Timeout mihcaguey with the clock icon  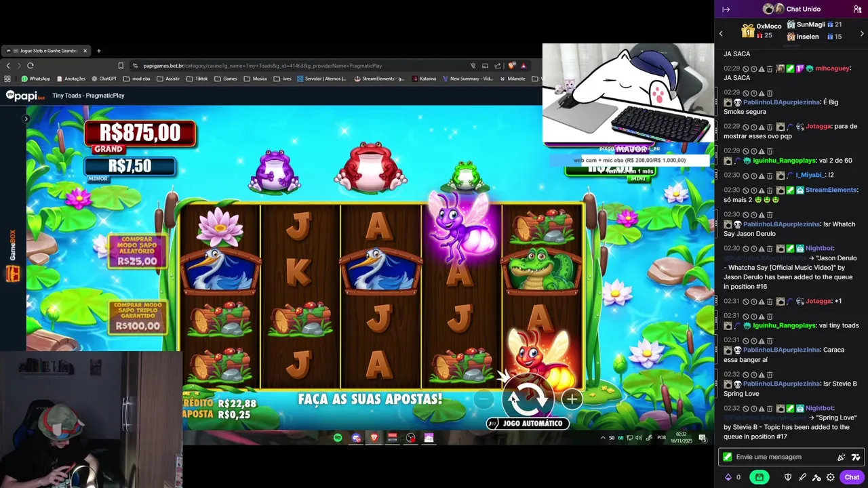(753, 68)
